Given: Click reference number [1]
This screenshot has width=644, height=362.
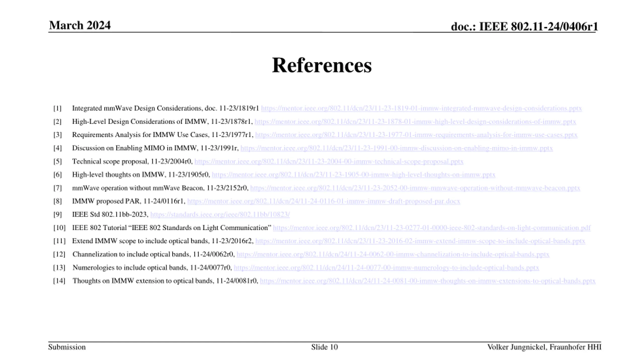Looking at the screenshot, I should click(x=57, y=108).
